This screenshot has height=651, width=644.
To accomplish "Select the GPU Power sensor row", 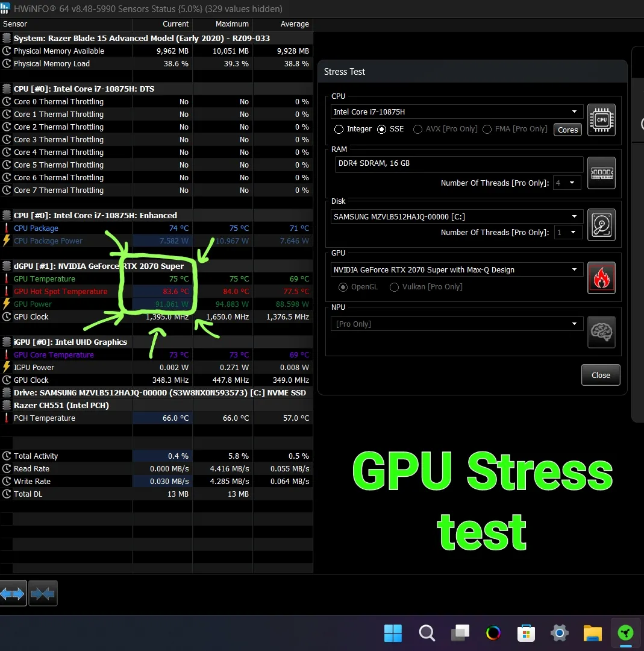I will 157,304.
